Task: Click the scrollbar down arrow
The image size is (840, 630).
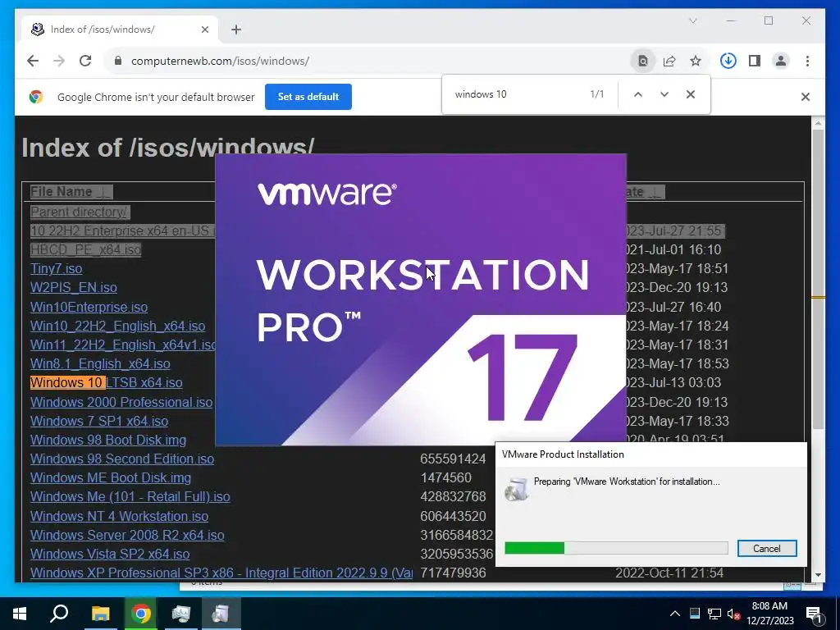Action: coord(818,575)
